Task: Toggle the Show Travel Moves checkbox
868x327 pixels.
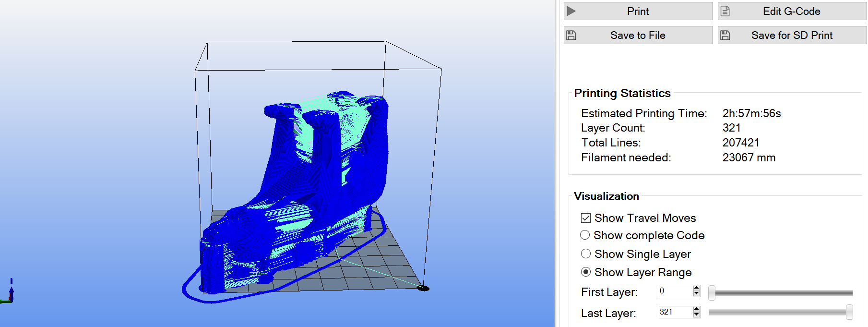Action: [x=585, y=218]
